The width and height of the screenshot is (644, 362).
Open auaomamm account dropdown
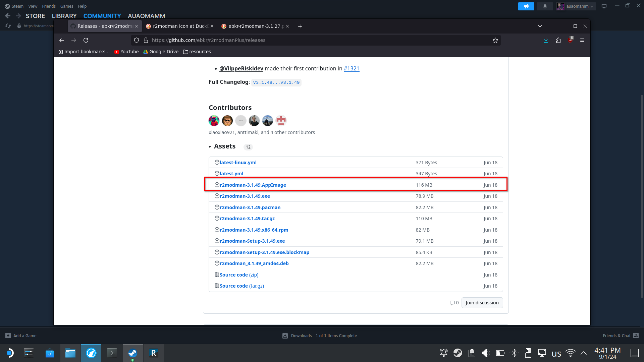[x=576, y=6]
